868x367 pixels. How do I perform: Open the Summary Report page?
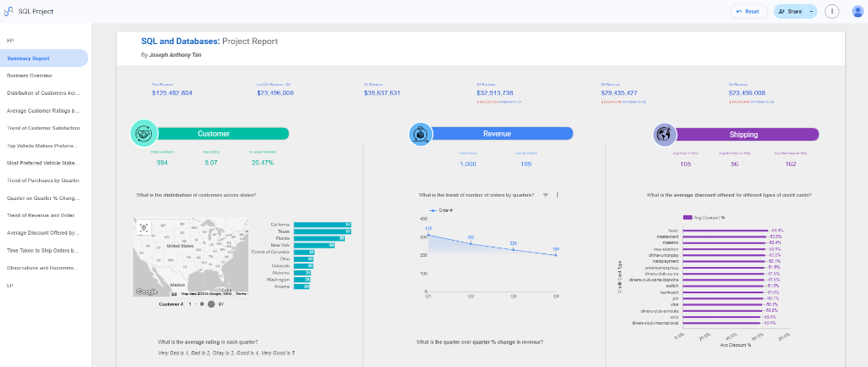coord(44,58)
